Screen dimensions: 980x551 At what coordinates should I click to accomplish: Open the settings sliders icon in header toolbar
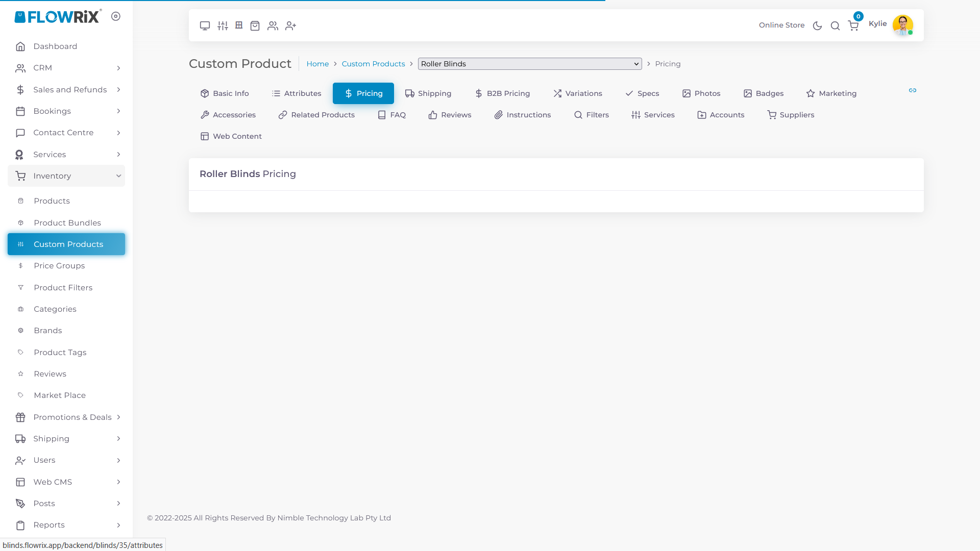click(223, 26)
